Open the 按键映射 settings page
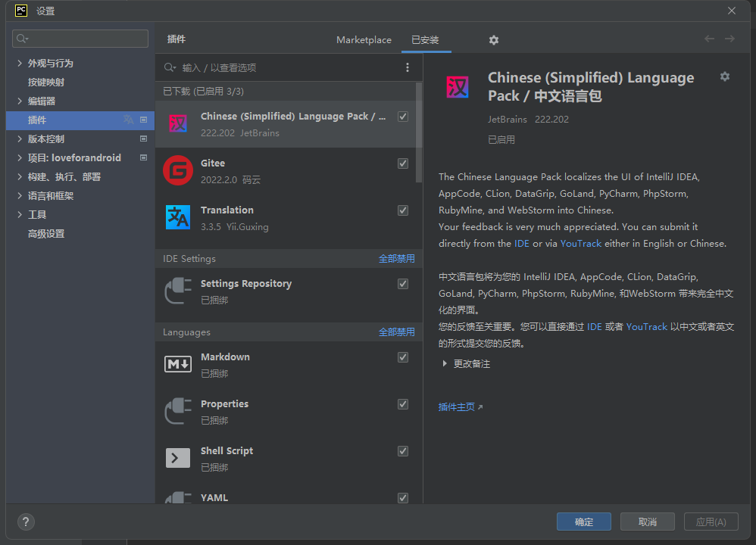Viewport: 756px width, 545px height. tap(45, 82)
